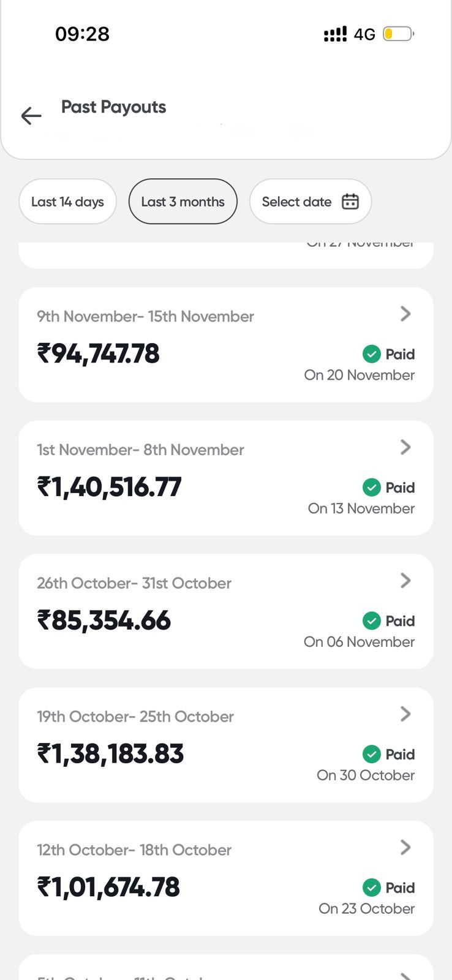Image resolution: width=452 pixels, height=980 pixels.
Task: Expand 19th October–25th October payout chevron
Action: 405,714
